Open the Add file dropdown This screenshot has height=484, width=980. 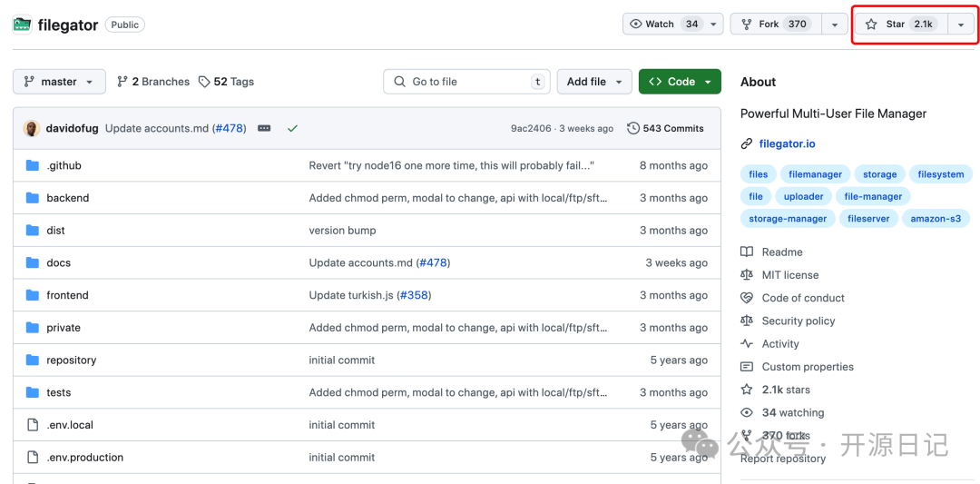point(594,82)
